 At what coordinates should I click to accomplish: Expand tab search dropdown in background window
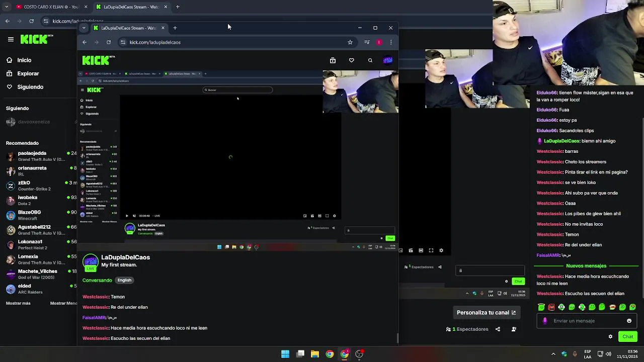coord(7,7)
